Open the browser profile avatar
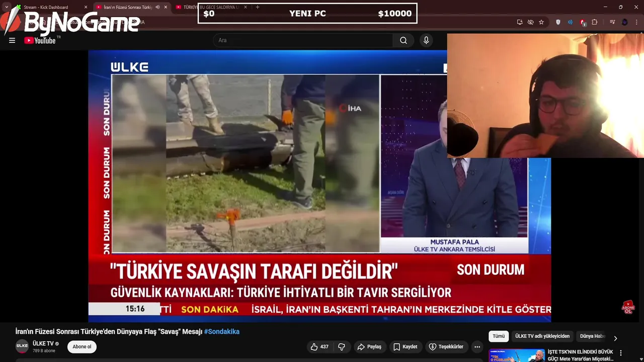Screen dimensions: 644x362 tap(625, 22)
